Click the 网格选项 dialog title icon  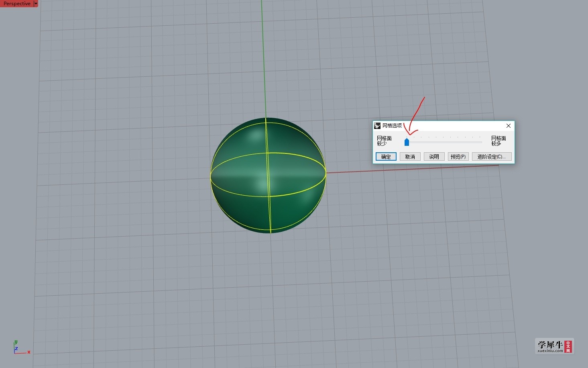point(377,126)
